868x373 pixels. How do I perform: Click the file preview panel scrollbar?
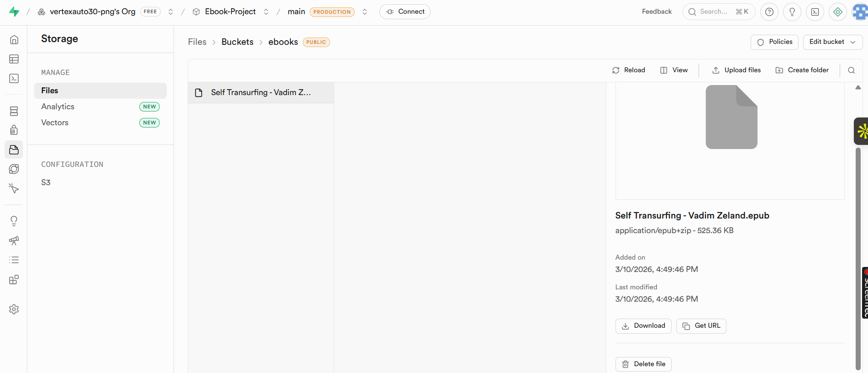coord(858,256)
